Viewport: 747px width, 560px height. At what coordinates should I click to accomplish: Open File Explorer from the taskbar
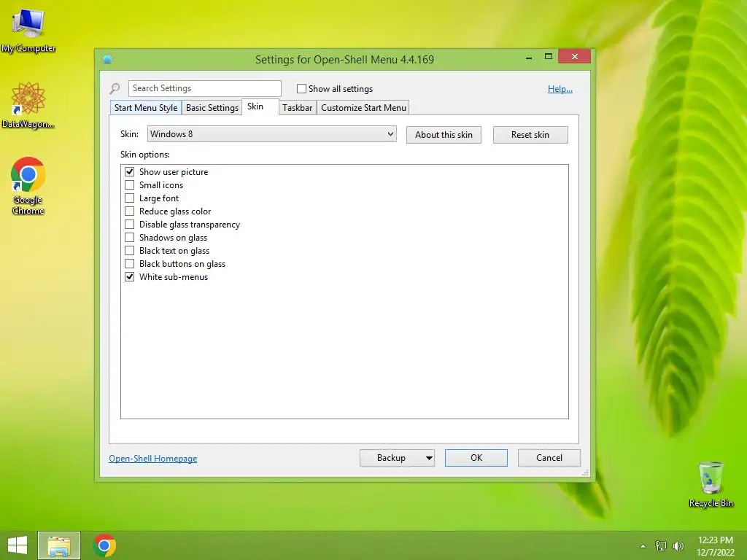[x=59, y=545]
